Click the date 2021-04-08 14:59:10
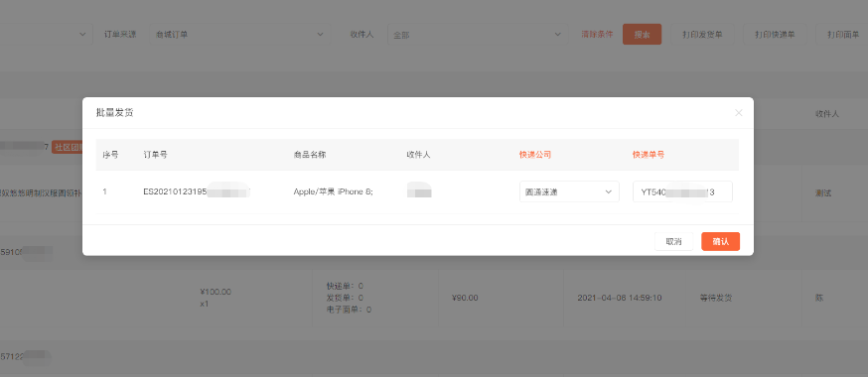This screenshot has width=868, height=377. 620,298
